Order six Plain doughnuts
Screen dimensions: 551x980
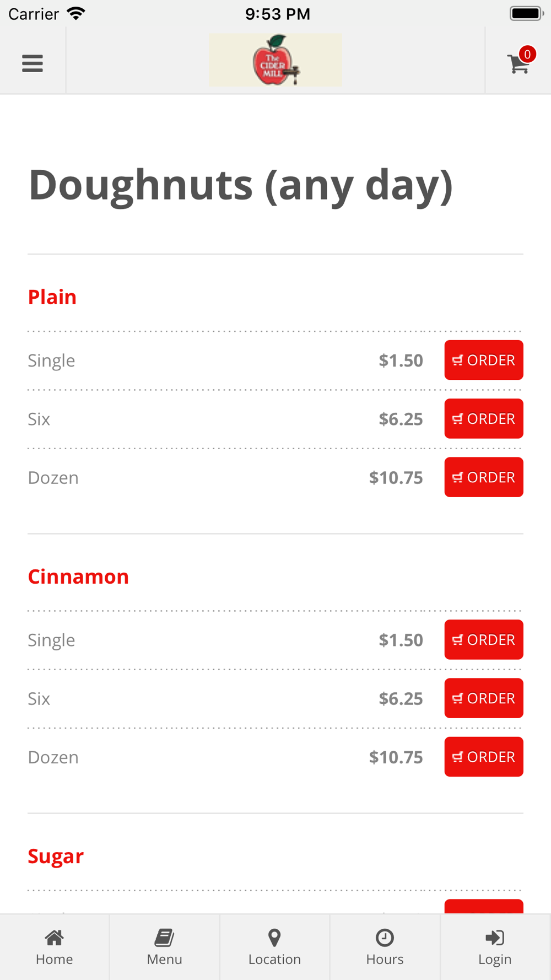pos(484,418)
